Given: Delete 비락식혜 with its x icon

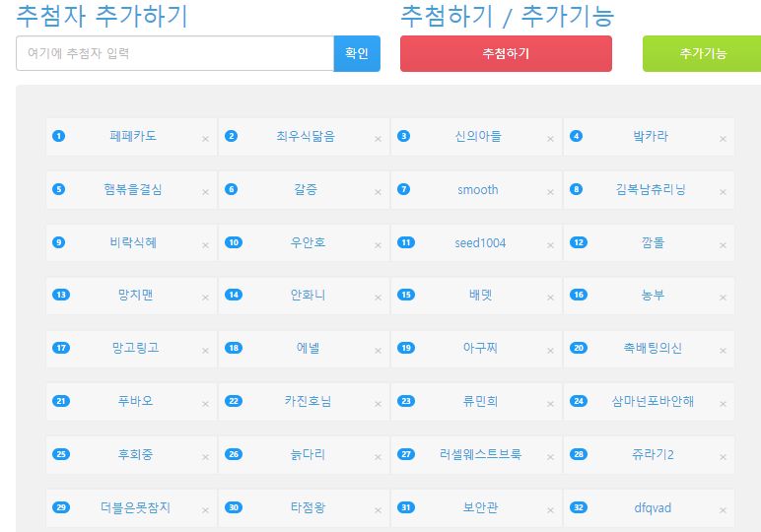Looking at the screenshot, I should tap(205, 245).
